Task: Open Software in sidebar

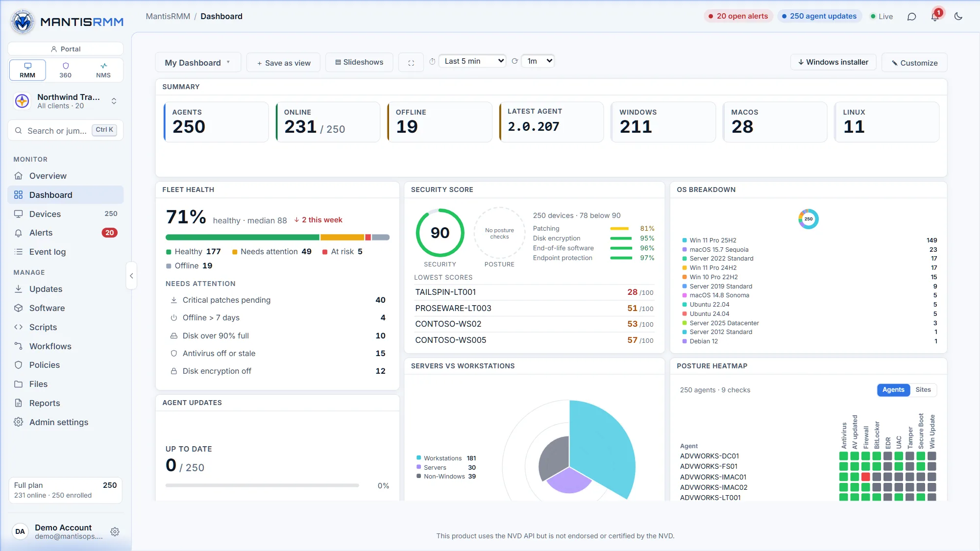Action: click(x=66, y=308)
